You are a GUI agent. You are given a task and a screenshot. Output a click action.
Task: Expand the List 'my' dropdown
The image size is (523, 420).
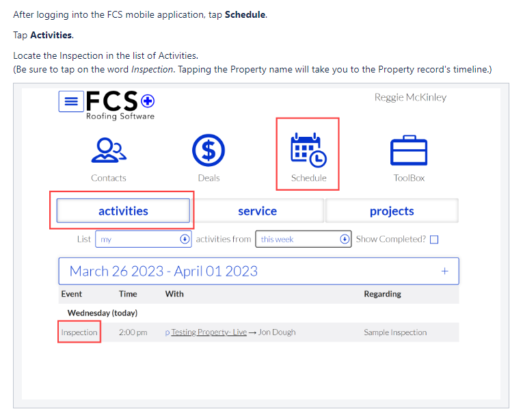[144, 239]
